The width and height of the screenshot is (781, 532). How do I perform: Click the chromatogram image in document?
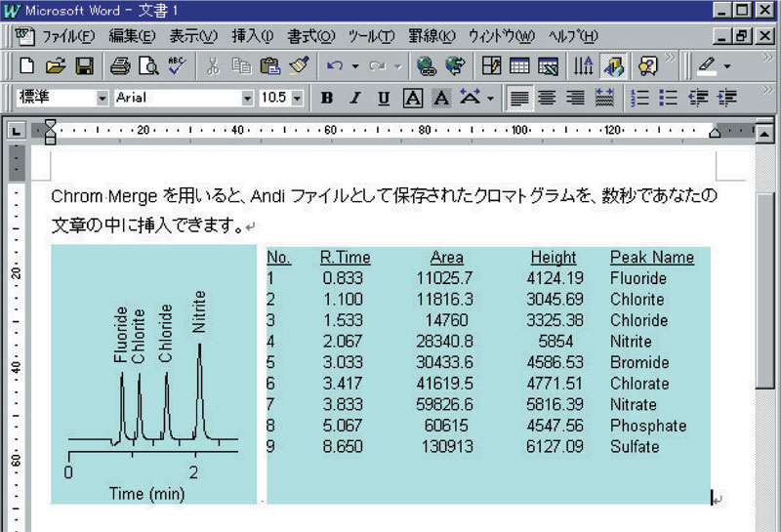tap(154, 374)
